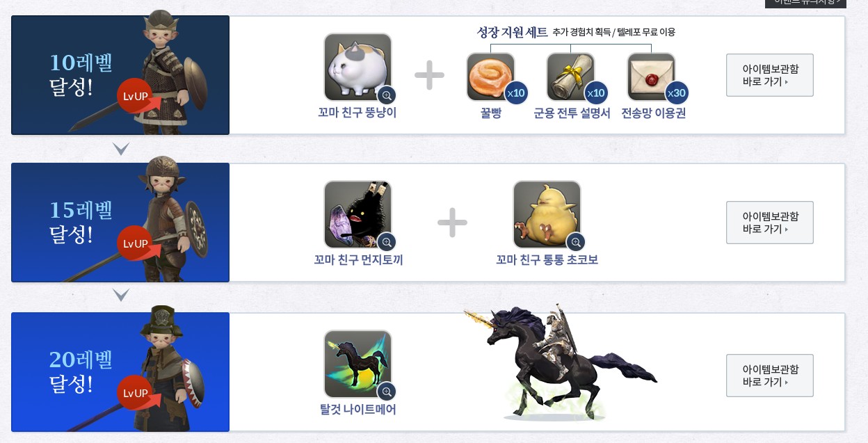Open 아이템보관함 for level 15 reward

[x=769, y=223]
